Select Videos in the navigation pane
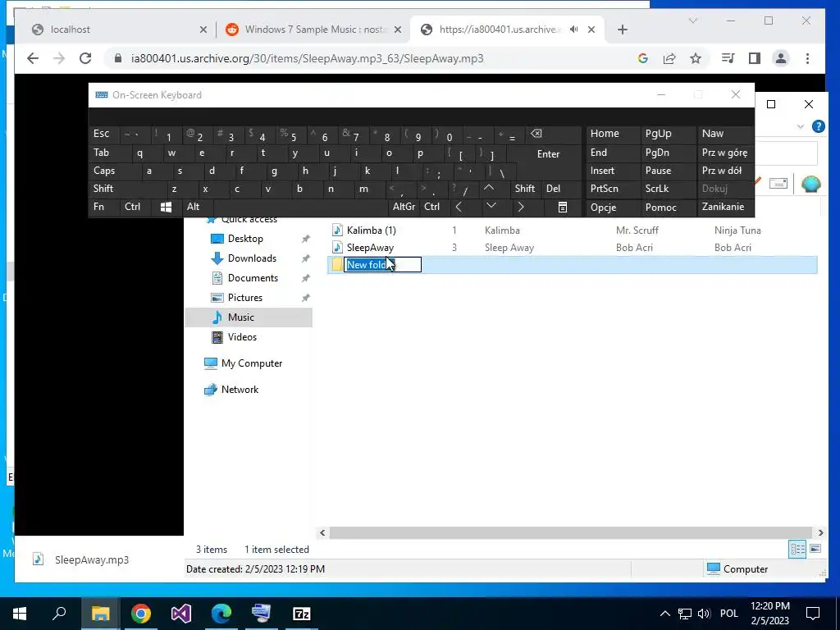This screenshot has height=630, width=840. point(242,337)
